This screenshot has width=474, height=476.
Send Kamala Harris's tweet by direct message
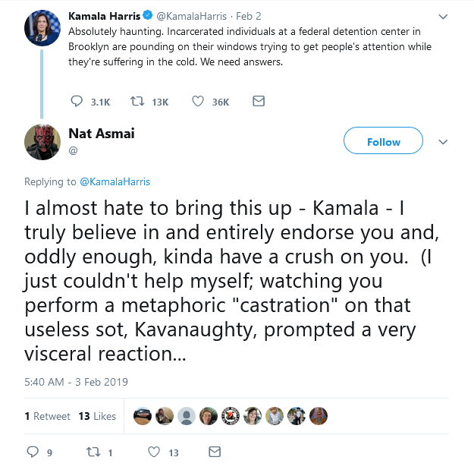coord(259,102)
